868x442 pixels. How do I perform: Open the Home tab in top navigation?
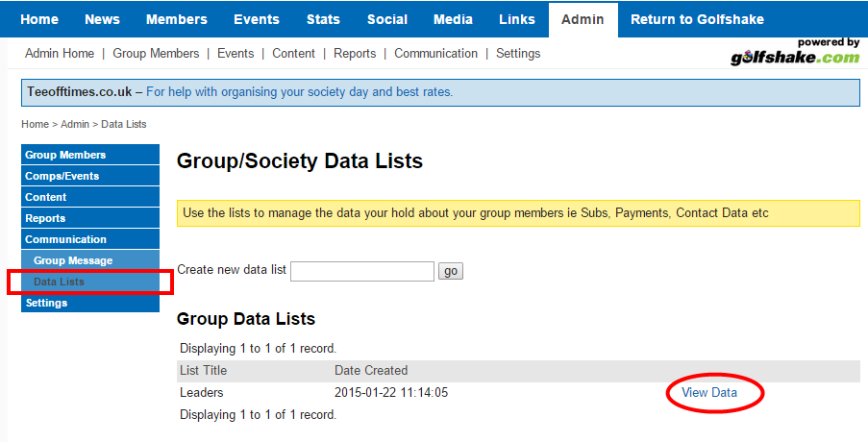(39, 19)
